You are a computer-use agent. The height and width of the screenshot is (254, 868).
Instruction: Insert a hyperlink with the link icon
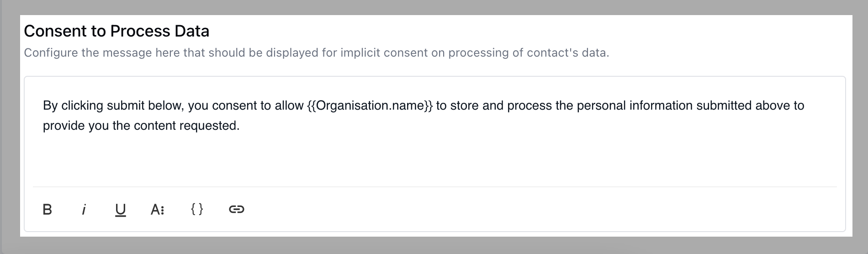coord(236,209)
